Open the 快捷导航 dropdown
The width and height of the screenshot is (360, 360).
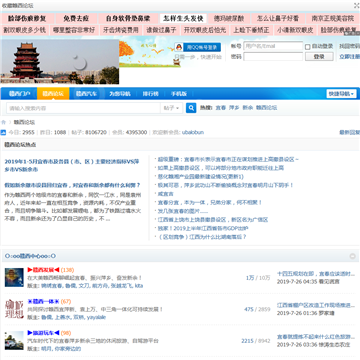341,94
